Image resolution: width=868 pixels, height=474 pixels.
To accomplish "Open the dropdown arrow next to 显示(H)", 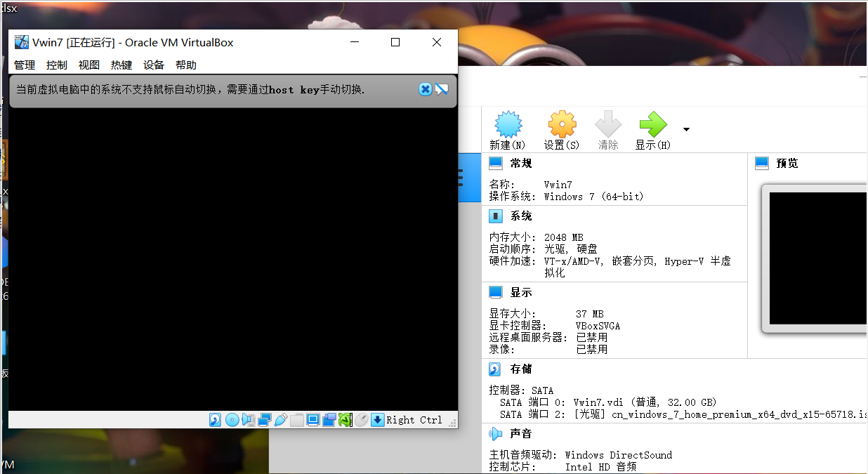I will (685, 130).
